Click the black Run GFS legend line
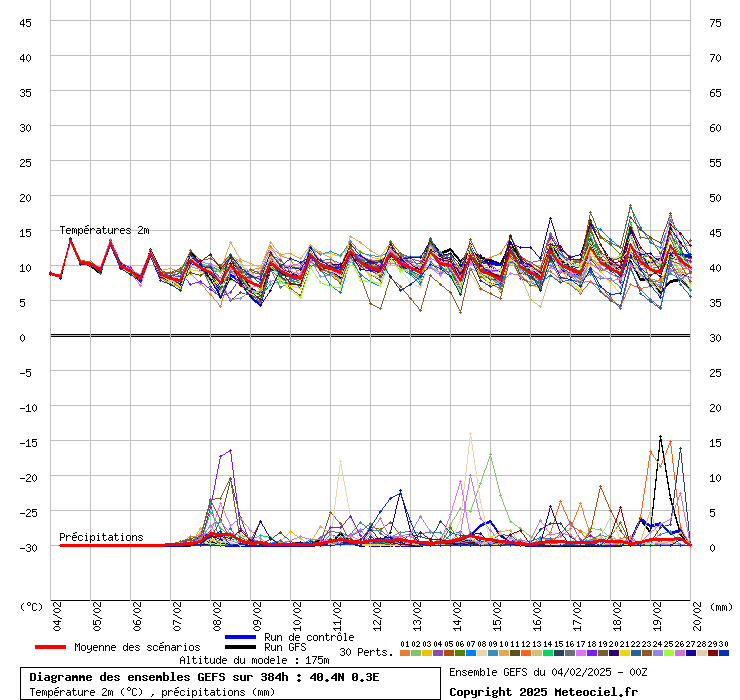The width and height of the screenshot is (740, 700). tap(241, 647)
